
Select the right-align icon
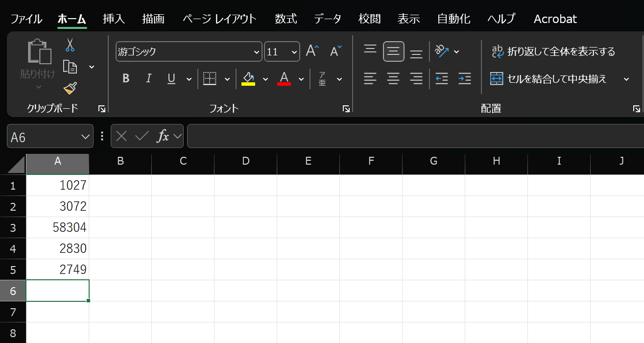point(416,78)
